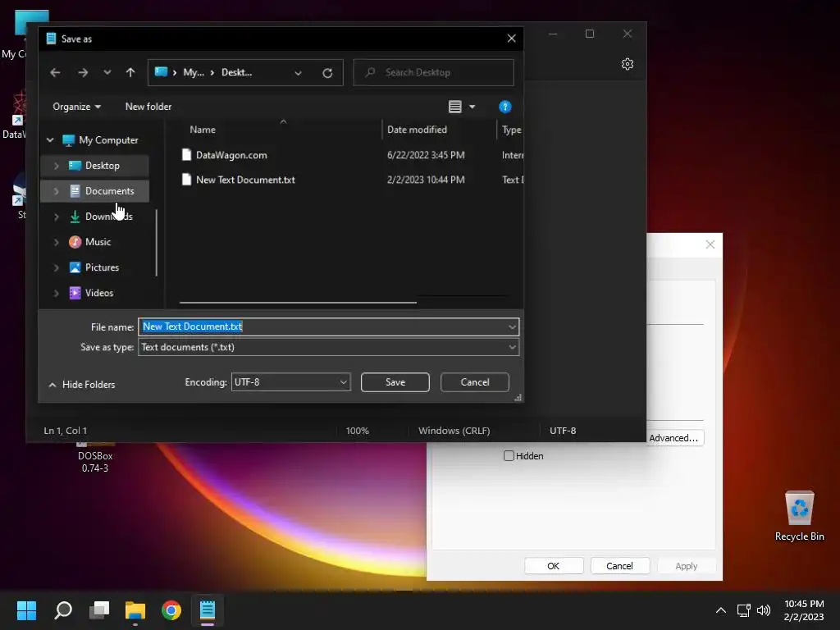Viewport: 840px width, 630px height.
Task: Expand the Pictures tree node
Action: [x=57, y=267]
